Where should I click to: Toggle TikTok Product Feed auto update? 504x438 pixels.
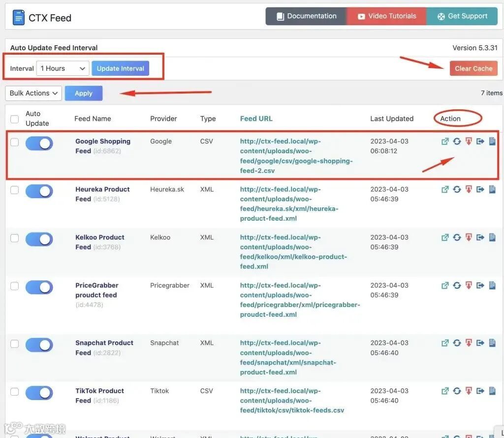click(39, 393)
